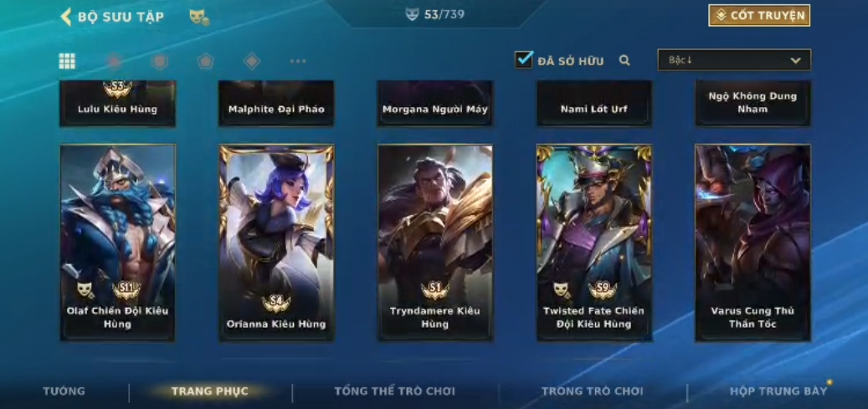868x409 pixels.
Task: Select the round rarity filter icon
Action: (114, 61)
